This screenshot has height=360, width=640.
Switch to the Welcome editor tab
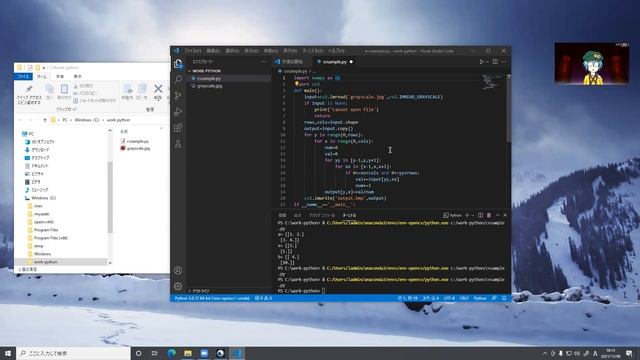(292, 62)
